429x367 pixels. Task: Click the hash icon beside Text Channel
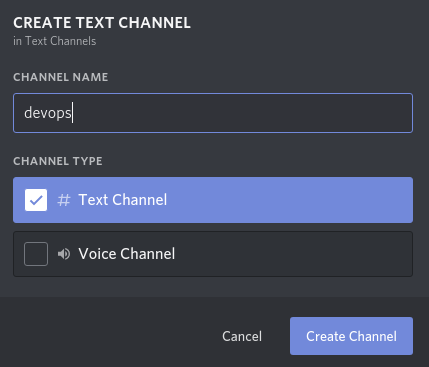[x=64, y=200]
